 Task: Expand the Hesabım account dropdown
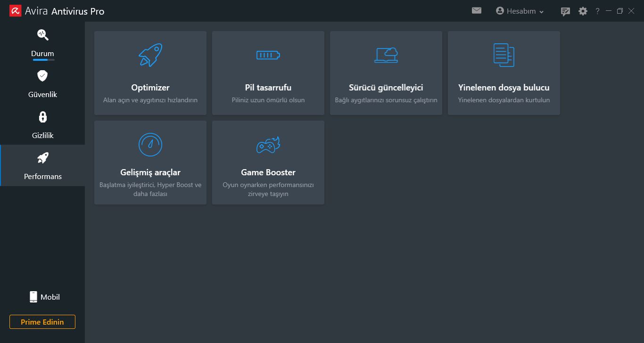[520, 11]
